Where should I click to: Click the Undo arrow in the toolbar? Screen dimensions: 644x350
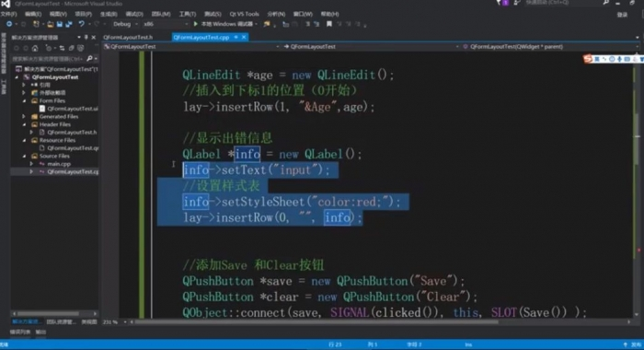pos(81,24)
